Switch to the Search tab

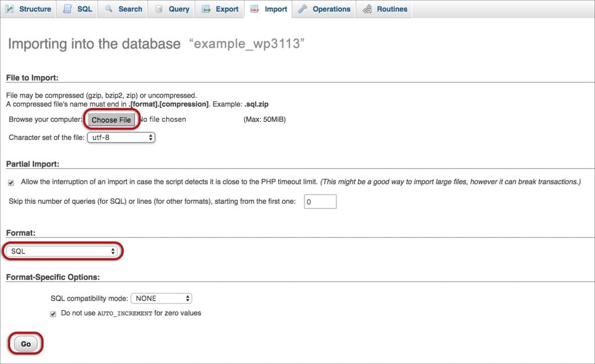(123, 9)
